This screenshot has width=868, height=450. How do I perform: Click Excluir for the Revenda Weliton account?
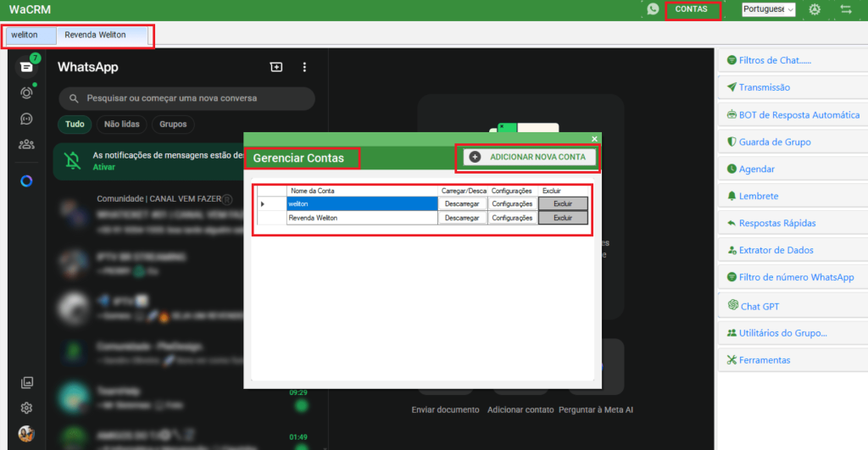coord(563,218)
